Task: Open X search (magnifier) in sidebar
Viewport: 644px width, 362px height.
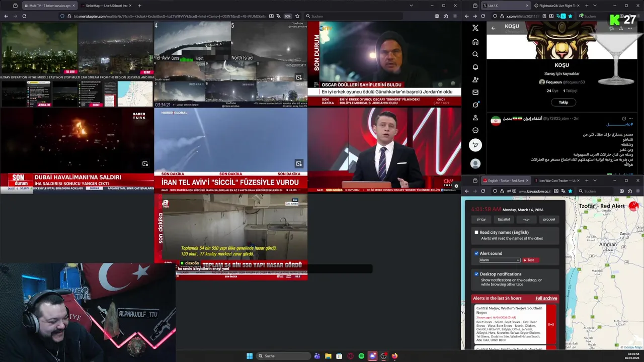Action: pos(475,54)
